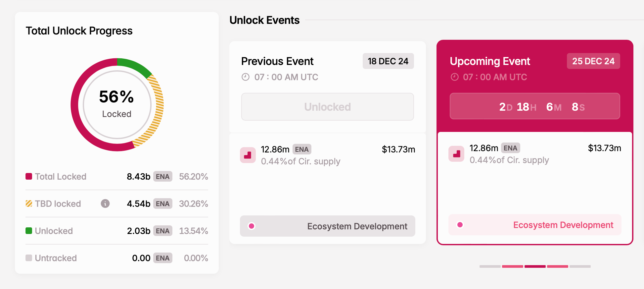644x289 pixels.
Task: Click the red Total Locked legend swatch
Action: tap(29, 176)
